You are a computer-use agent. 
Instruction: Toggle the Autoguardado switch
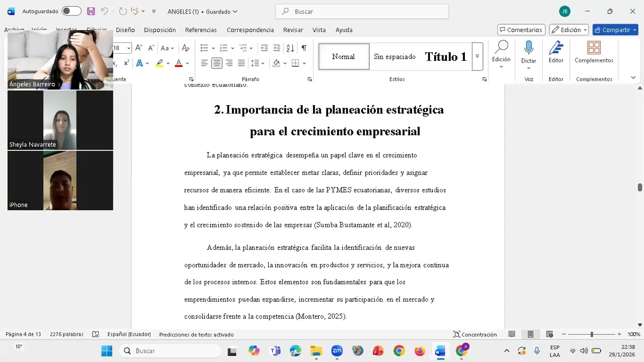point(71,11)
